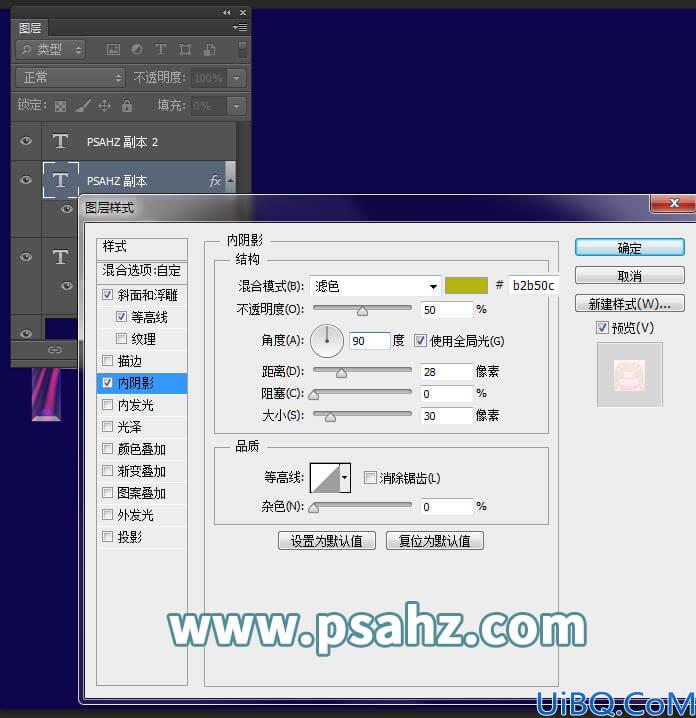
Task: Toggle 等高线 sub-option checkbox
Action: (x=121, y=316)
